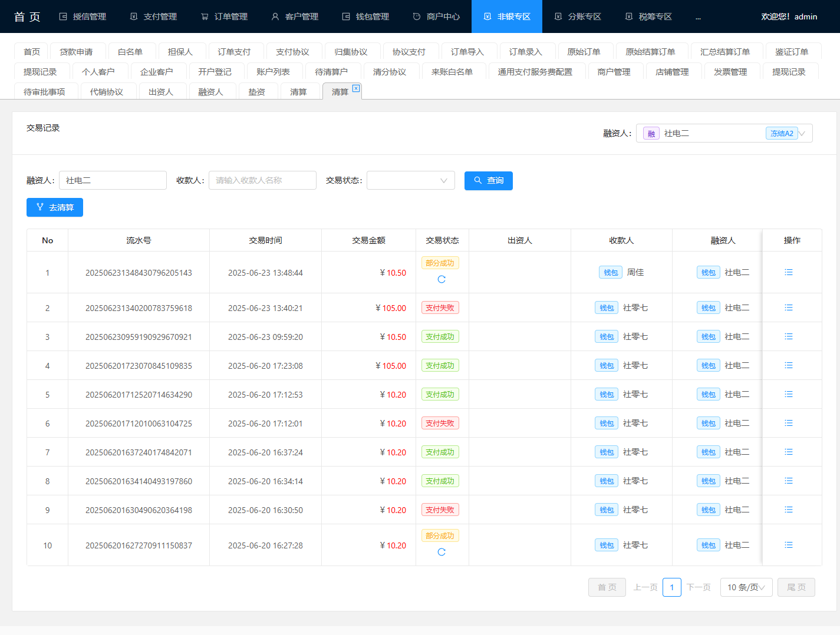Viewport: 840px width, 635px height.
Task: Click the 下一页 pagination link
Action: coord(699,587)
